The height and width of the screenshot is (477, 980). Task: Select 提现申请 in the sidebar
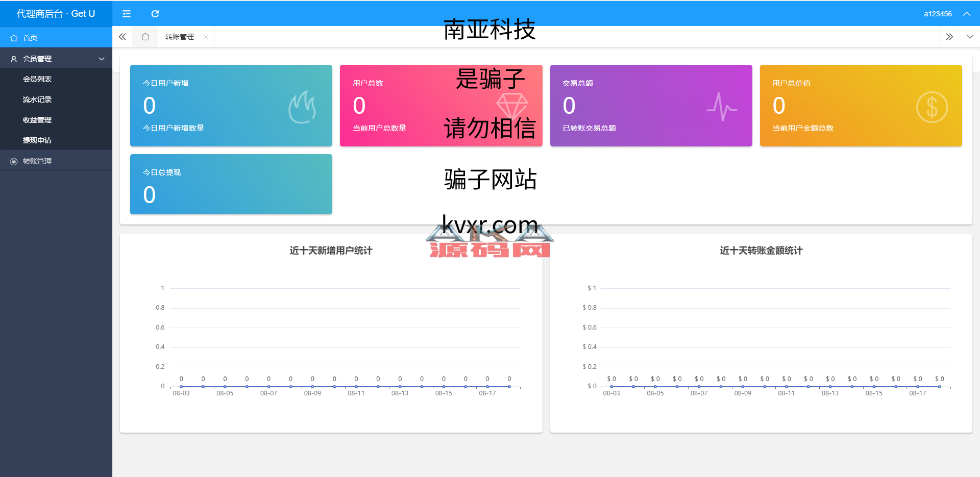tap(37, 140)
